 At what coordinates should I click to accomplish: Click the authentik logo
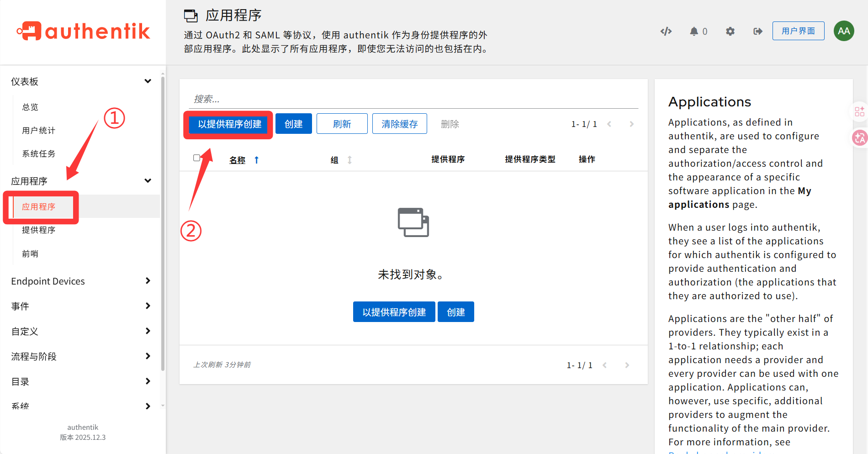[x=83, y=31]
